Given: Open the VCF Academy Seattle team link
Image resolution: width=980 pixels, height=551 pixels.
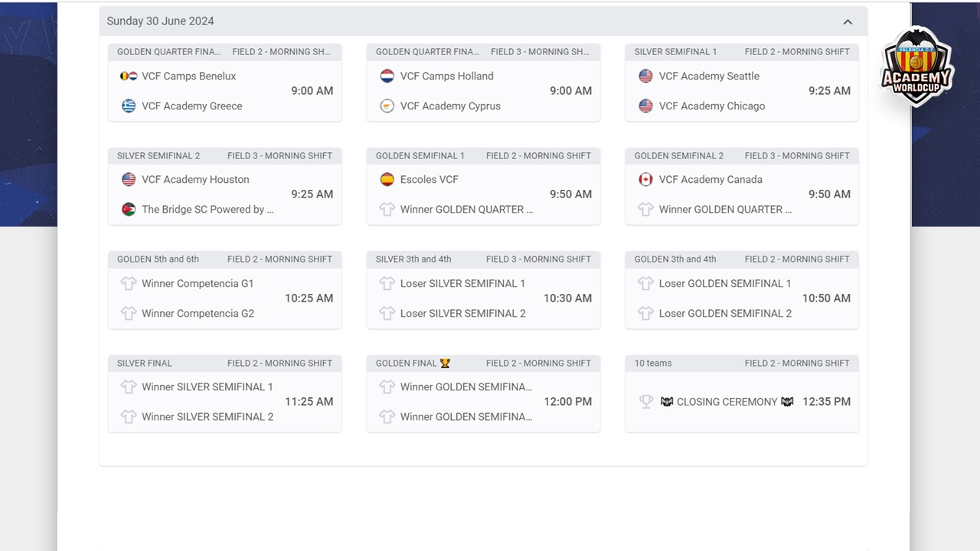Looking at the screenshot, I should pyautogui.click(x=709, y=76).
